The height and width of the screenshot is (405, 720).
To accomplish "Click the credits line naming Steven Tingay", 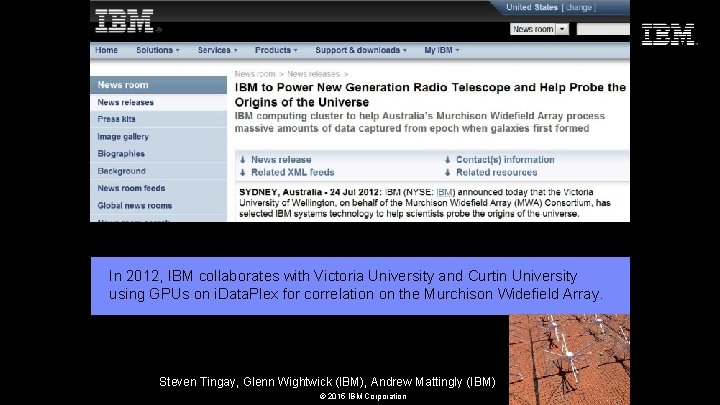I will coord(327,382).
